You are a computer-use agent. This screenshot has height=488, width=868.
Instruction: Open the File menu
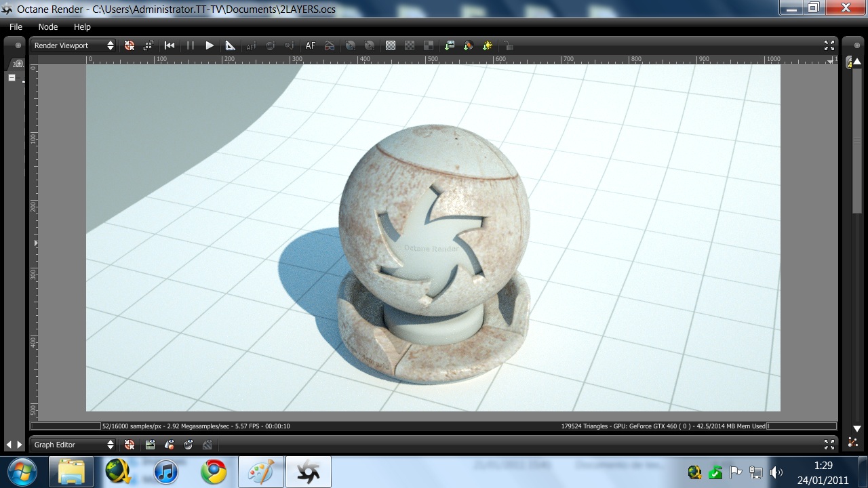16,27
